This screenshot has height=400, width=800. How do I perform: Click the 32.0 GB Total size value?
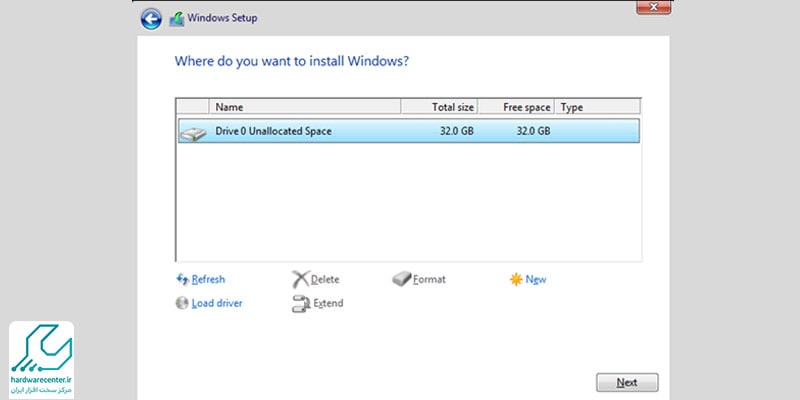[x=457, y=131]
